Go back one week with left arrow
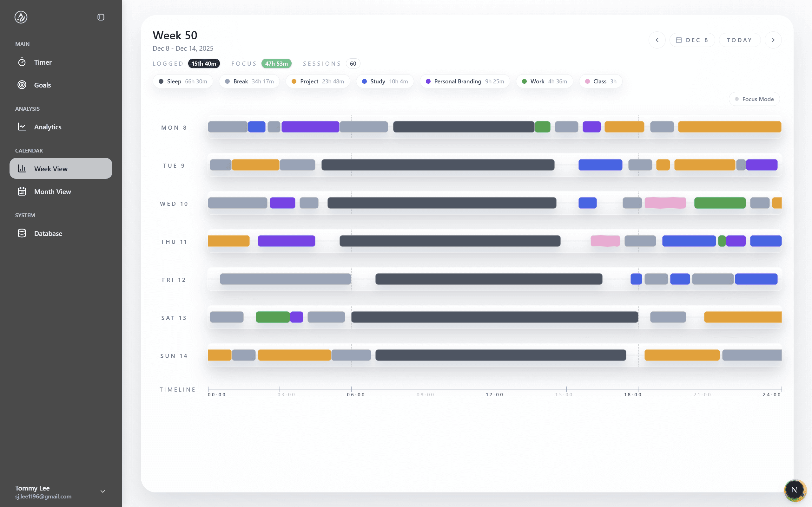This screenshot has width=812, height=507. click(x=657, y=40)
